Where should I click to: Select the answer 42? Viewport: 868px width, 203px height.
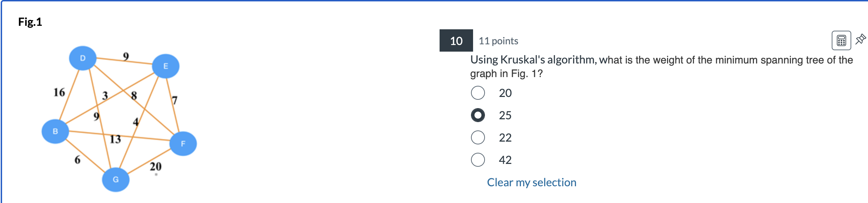pyautogui.click(x=478, y=159)
